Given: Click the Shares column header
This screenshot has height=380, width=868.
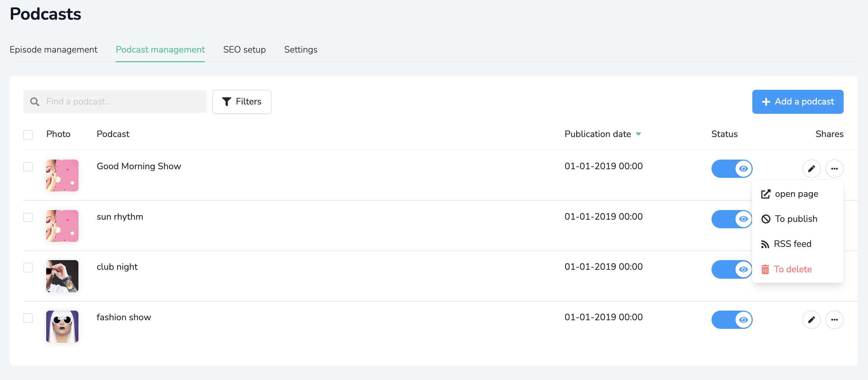Looking at the screenshot, I should click(x=829, y=134).
